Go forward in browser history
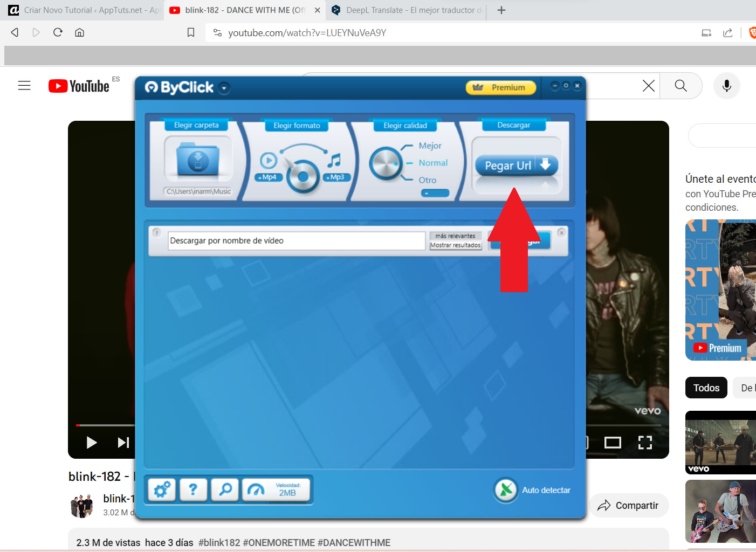 point(36,32)
